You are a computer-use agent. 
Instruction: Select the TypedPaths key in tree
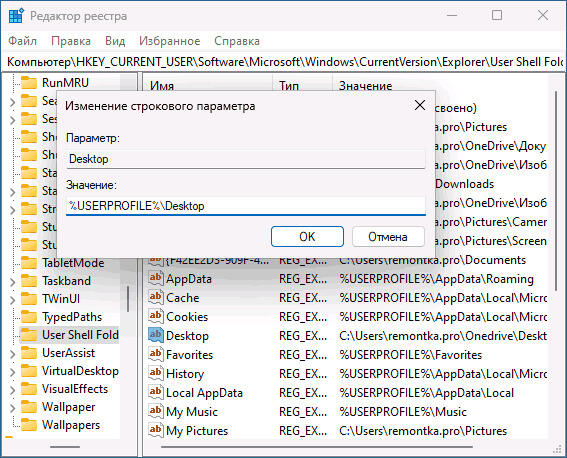(72, 317)
